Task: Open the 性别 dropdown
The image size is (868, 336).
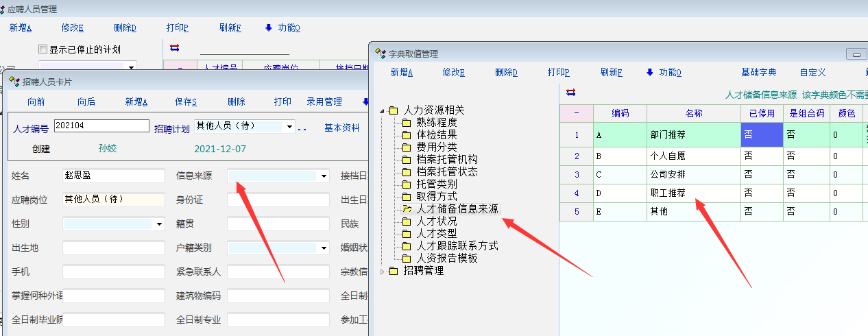Action: click(160, 224)
